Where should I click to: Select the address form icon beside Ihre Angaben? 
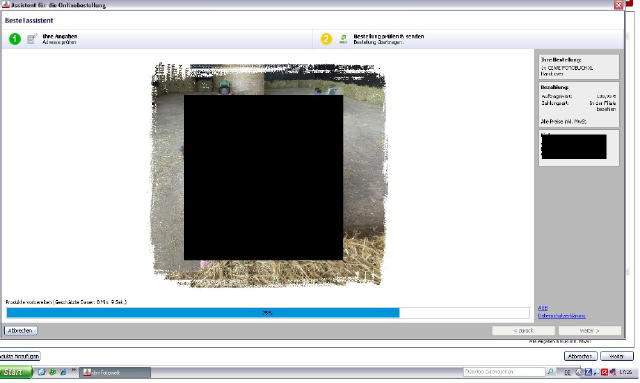tap(32, 39)
